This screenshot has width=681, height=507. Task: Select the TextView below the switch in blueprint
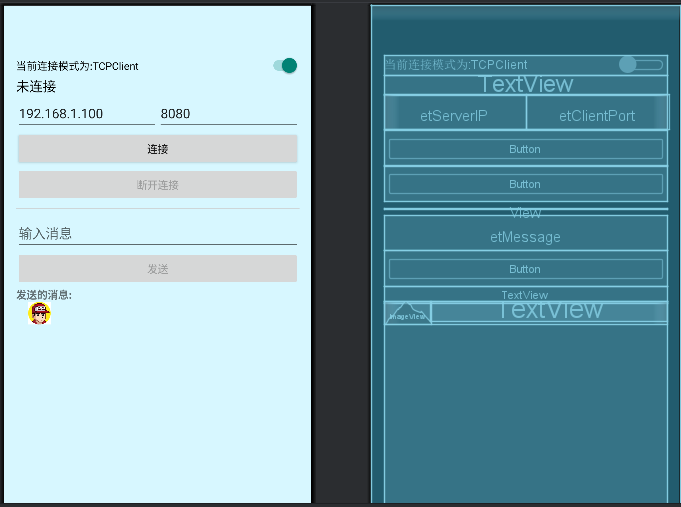(x=526, y=85)
